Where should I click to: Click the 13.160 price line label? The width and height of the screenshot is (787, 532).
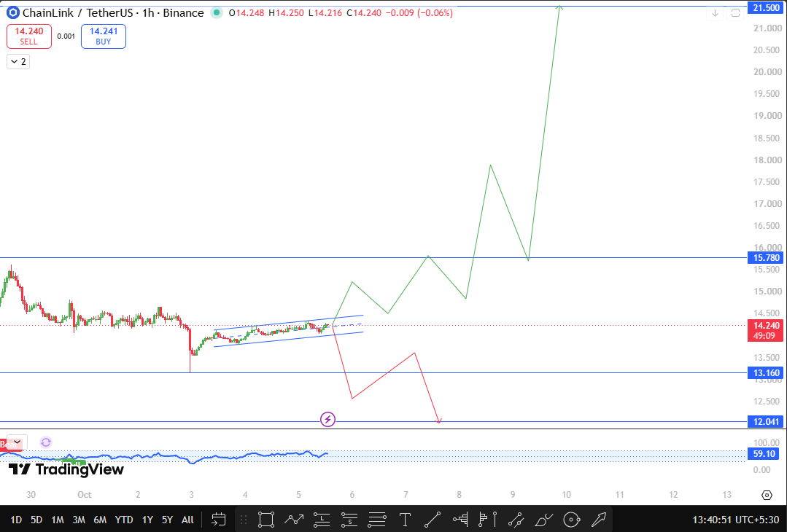click(766, 372)
